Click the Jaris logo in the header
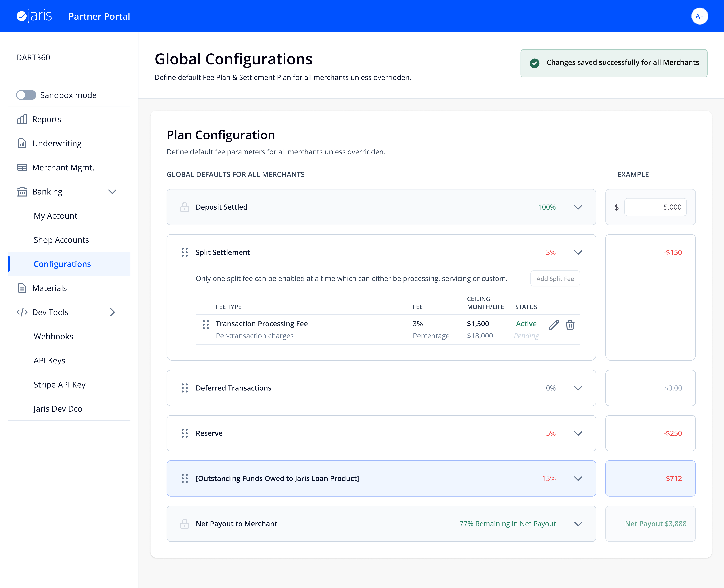Image resolution: width=724 pixels, height=588 pixels. [34, 16]
